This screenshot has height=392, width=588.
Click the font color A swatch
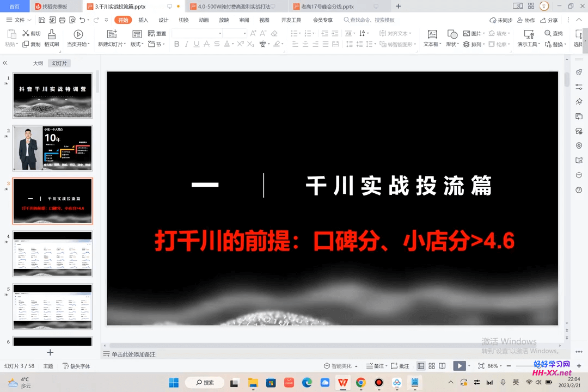coord(226,44)
